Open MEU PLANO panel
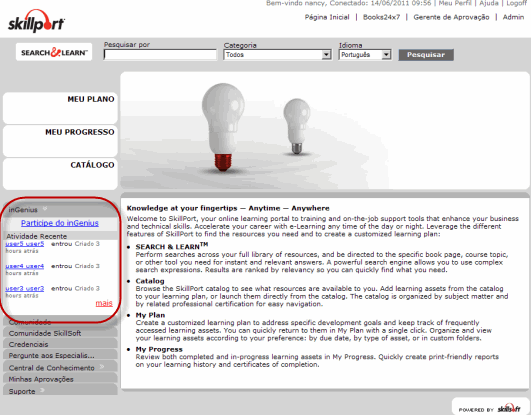This screenshot has width=531, height=415. pos(60,108)
